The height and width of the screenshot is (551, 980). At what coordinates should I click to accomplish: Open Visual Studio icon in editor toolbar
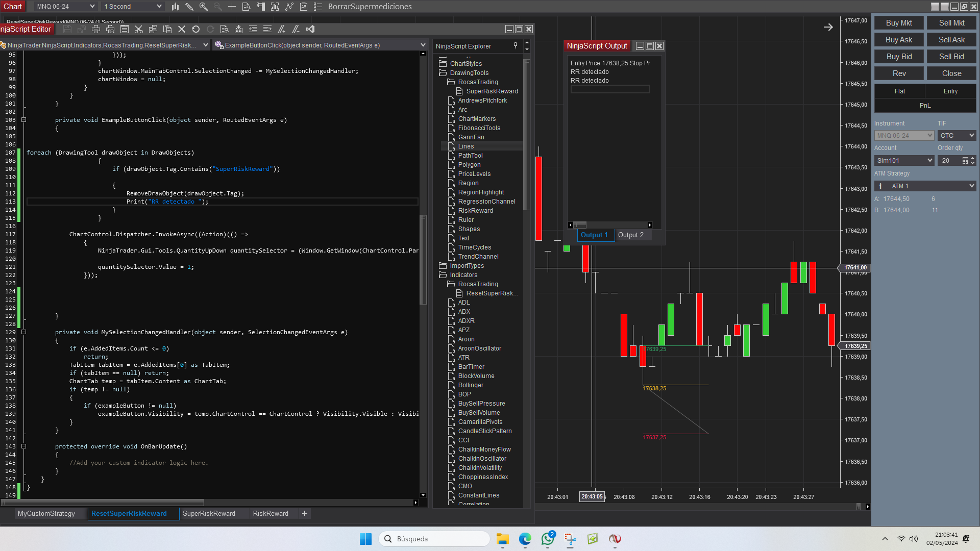coord(310,29)
